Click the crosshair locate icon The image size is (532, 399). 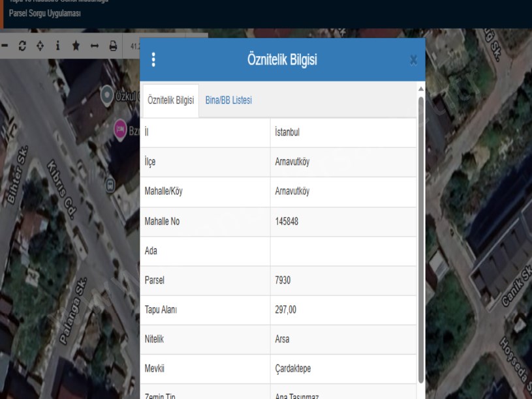pyautogui.click(x=40, y=46)
